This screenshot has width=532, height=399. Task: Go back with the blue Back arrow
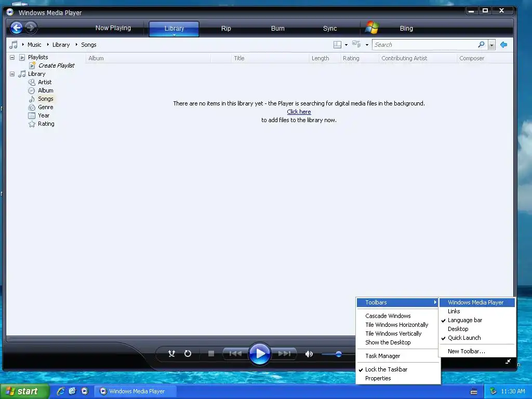coord(16,28)
